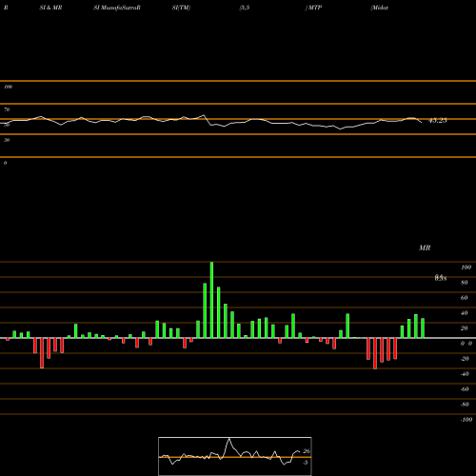Click the MR axis label -80
476x476 pixels.
click(465, 405)
